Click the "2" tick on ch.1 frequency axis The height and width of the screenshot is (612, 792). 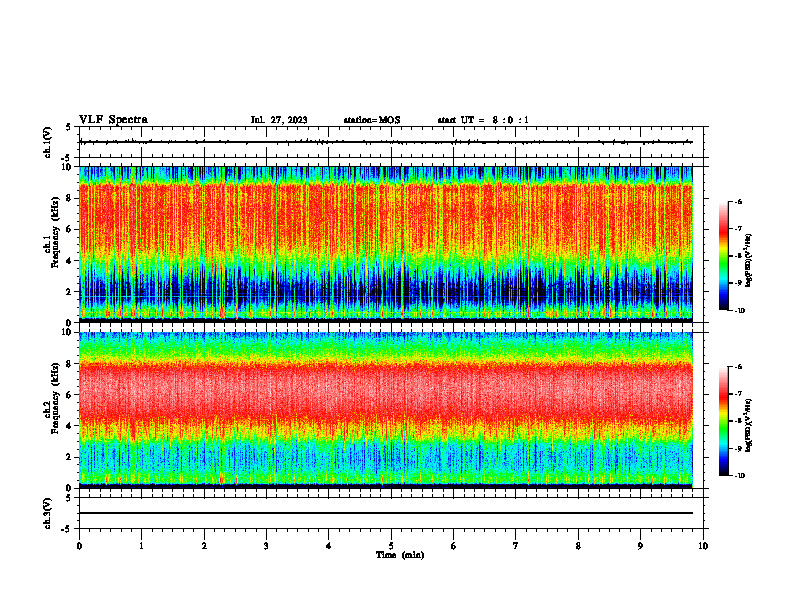70,291
